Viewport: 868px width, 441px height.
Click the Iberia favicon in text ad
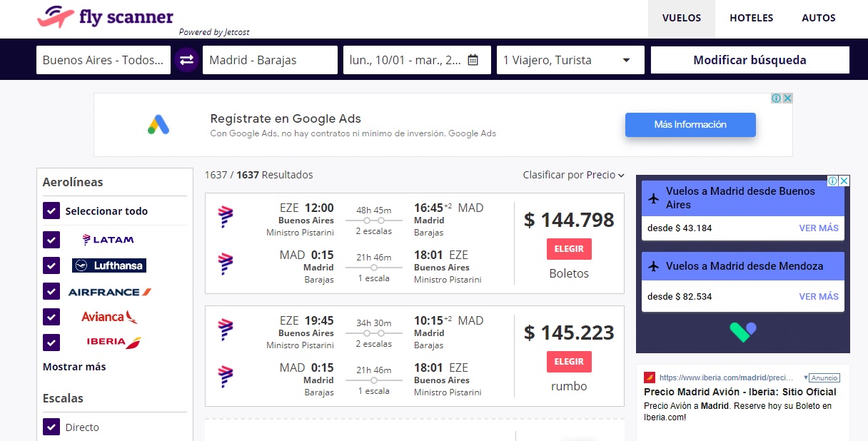click(650, 377)
